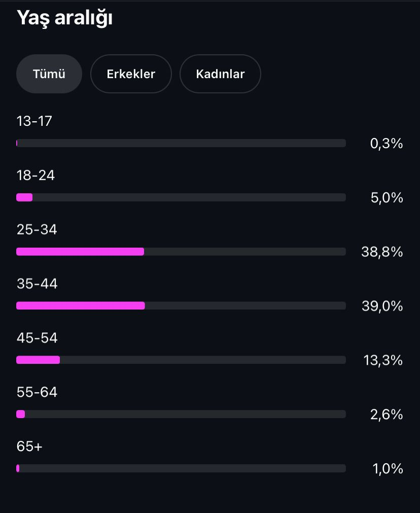
Task: Click the 18-24 age bar
Action: pyautogui.click(x=181, y=197)
